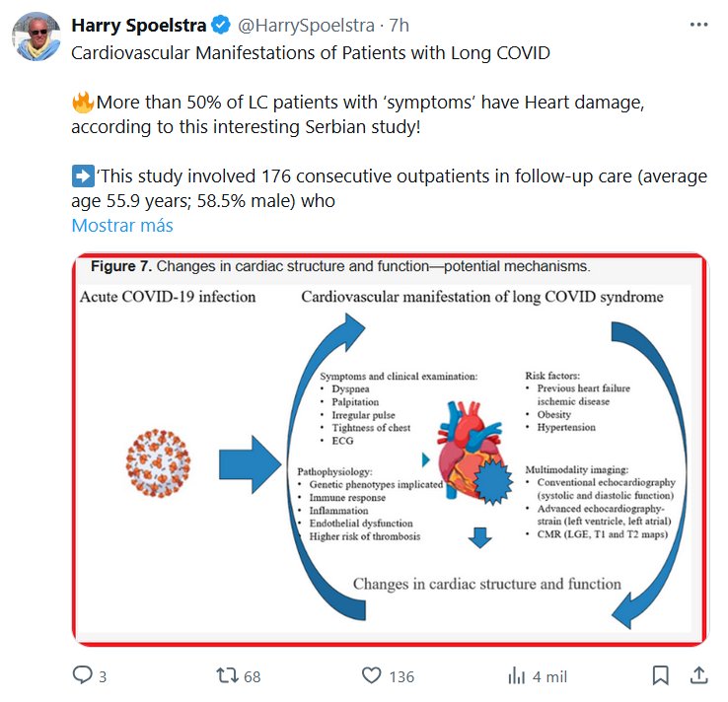Open the @HarrySpoelstra handle link
Image resolution: width=728 pixels, height=702 pixels.
click(300, 24)
